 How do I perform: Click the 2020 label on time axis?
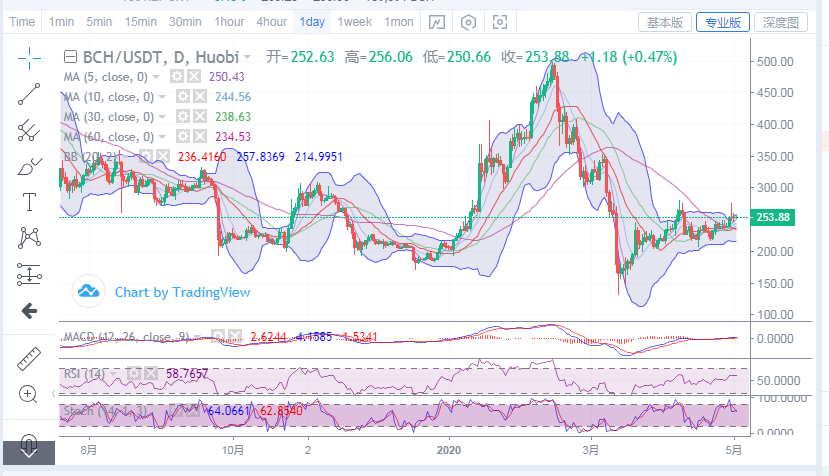tap(448, 450)
